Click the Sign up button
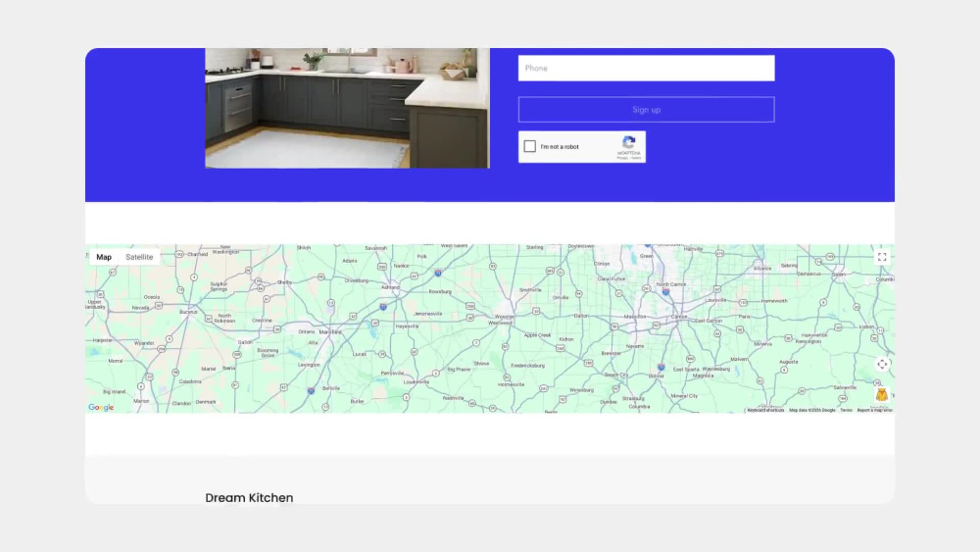The image size is (980, 552). pos(646,110)
